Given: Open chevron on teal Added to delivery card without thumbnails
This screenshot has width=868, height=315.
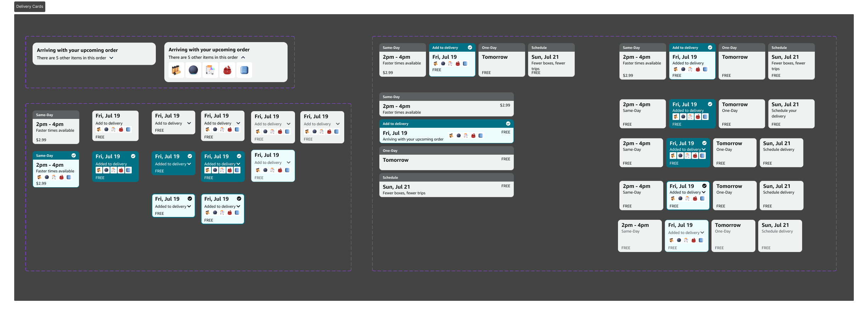Looking at the screenshot, I should coord(189,164).
